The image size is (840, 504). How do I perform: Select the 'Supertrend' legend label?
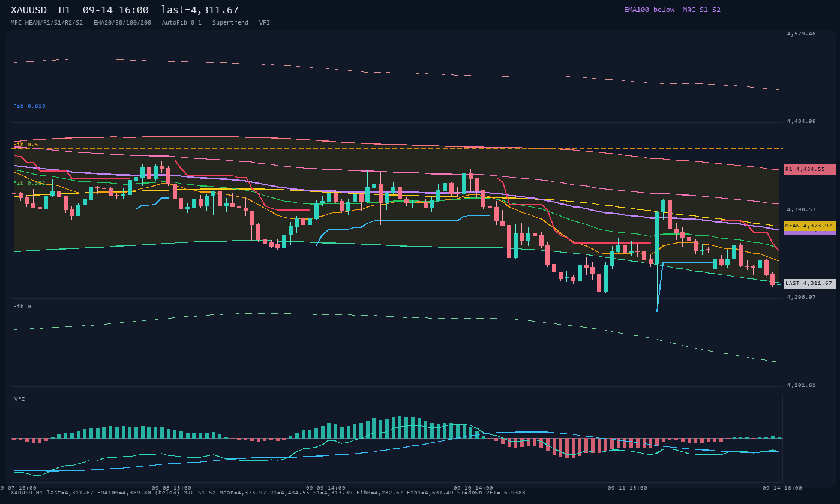click(230, 23)
